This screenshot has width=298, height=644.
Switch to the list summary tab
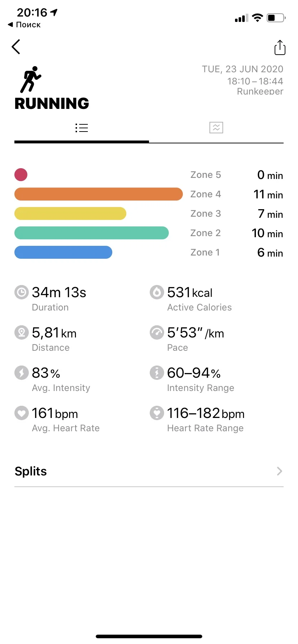click(x=82, y=128)
